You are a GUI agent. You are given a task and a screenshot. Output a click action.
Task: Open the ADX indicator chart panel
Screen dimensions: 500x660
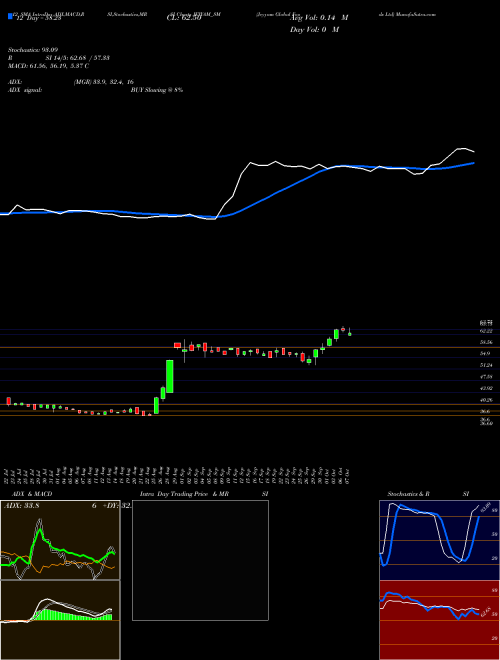click(x=60, y=539)
